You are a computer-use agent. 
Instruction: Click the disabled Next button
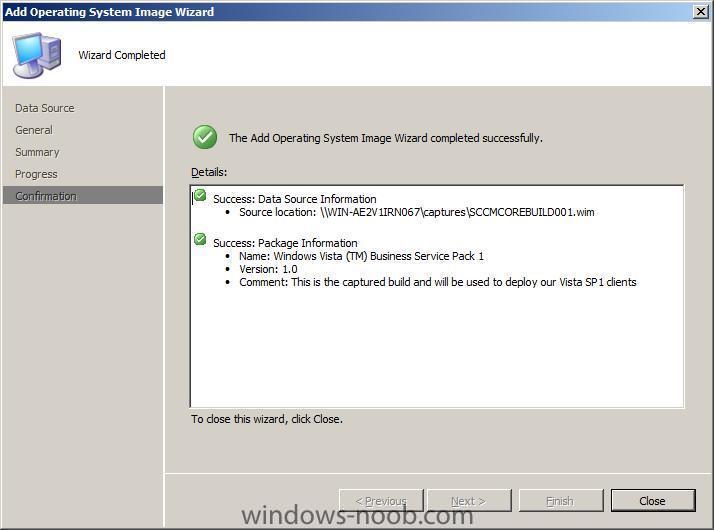pos(469,501)
